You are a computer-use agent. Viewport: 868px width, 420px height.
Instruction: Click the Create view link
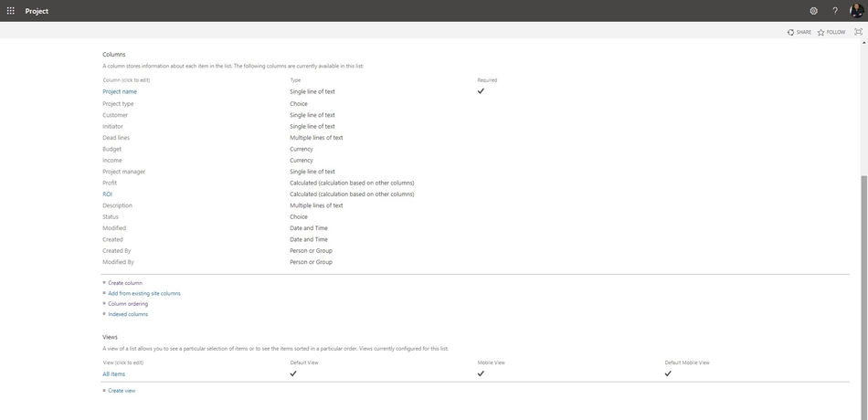(x=122, y=391)
